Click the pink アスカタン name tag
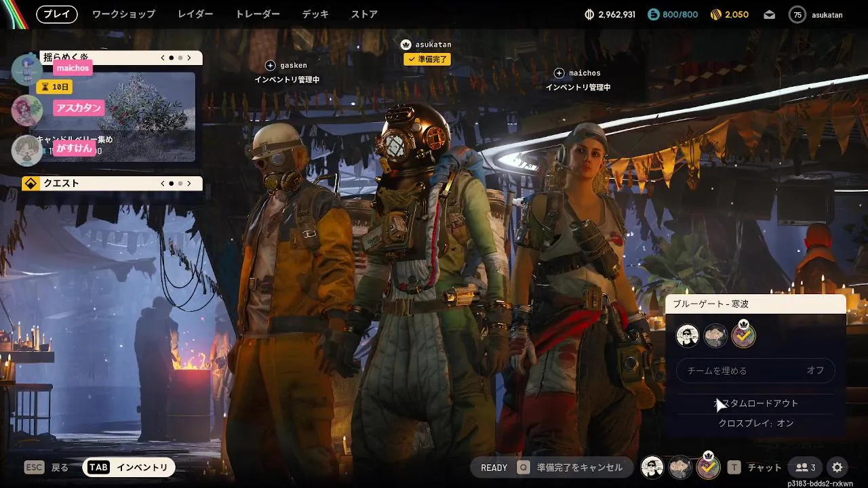The height and width of the screenshot is (488, 868). (79, 108)
